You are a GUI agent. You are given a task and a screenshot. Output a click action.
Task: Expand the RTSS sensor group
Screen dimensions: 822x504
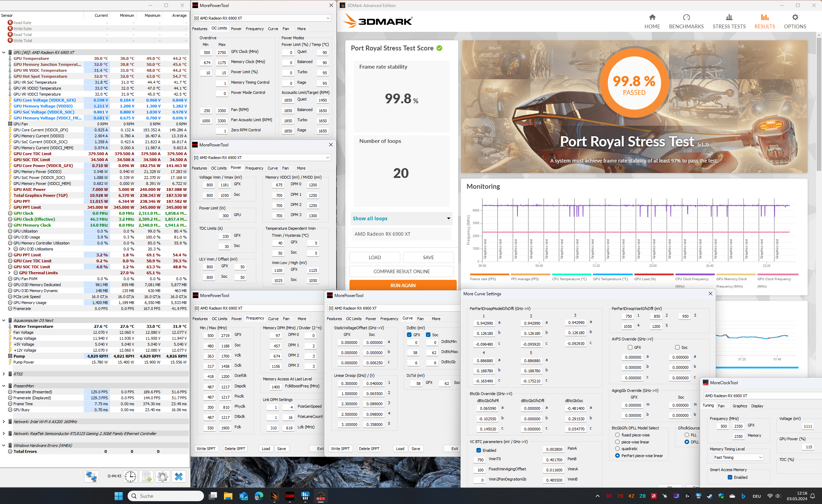pyautogui.click(x=4, y=374)
